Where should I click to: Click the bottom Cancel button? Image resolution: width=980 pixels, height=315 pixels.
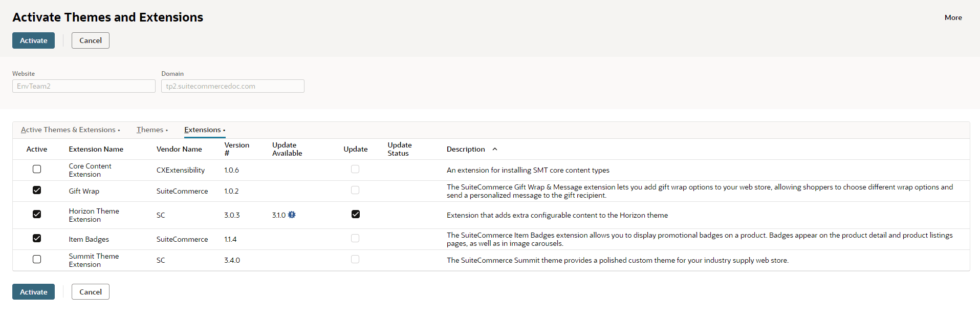pyautogui.click(x=91, y=292)
